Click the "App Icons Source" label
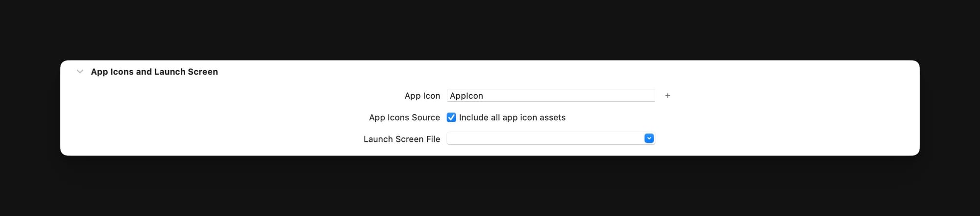980x216 pixels. pos(404,117)
